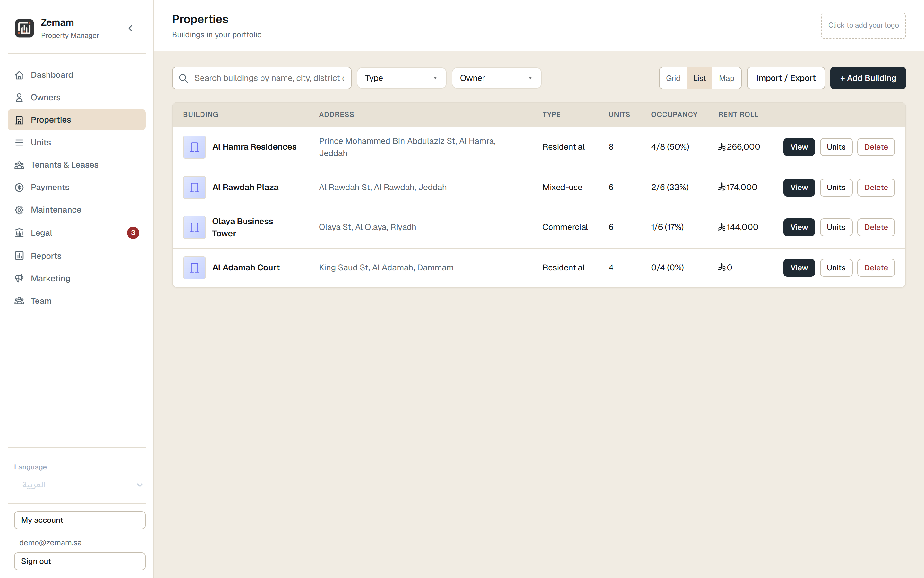Open Tenants & Leases page
Viewport: 924px width, 578px height.
pyautogui.click(x=76, y=165)
